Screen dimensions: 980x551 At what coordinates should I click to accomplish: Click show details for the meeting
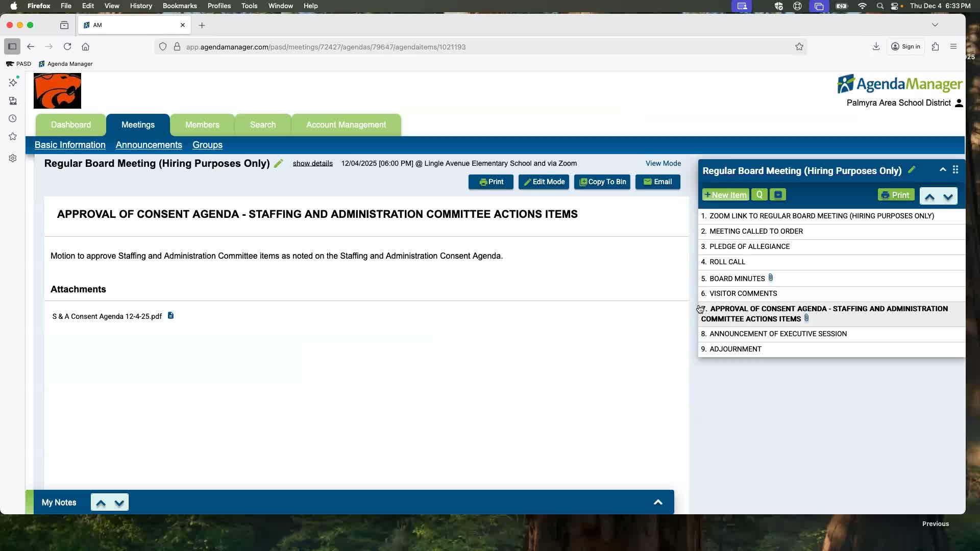click(312, 164)
